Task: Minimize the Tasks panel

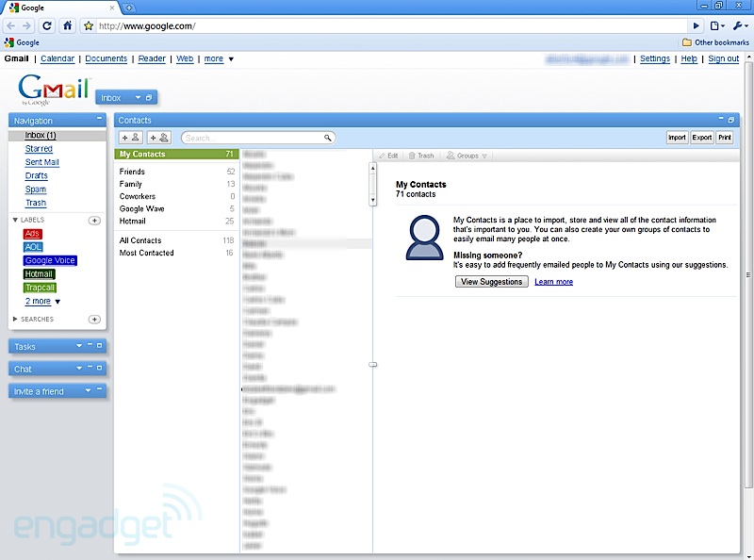Action: (90, 345)
